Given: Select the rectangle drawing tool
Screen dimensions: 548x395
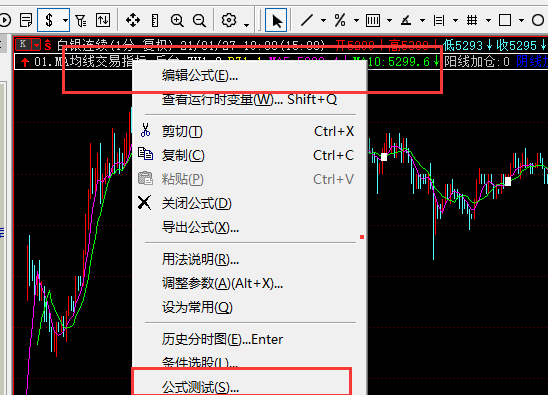Looking at the screenshot, I should tap(505, 20).
